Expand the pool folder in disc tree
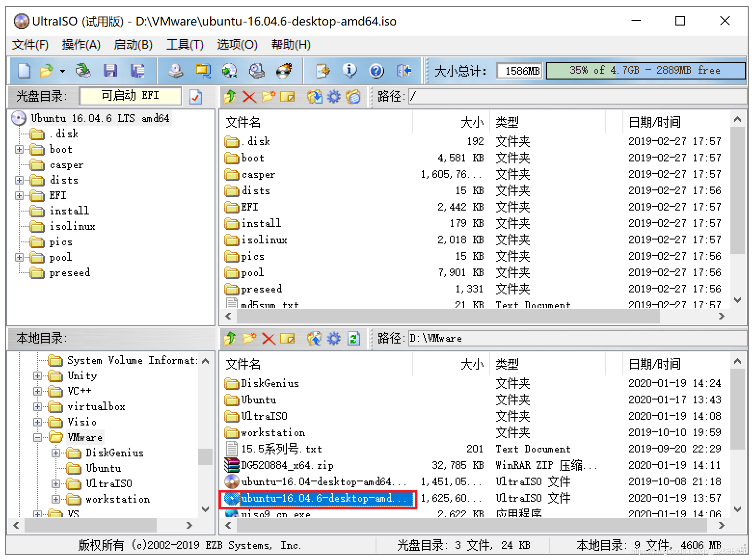Viewport: 753px width, 560px height. coord(19,257)
